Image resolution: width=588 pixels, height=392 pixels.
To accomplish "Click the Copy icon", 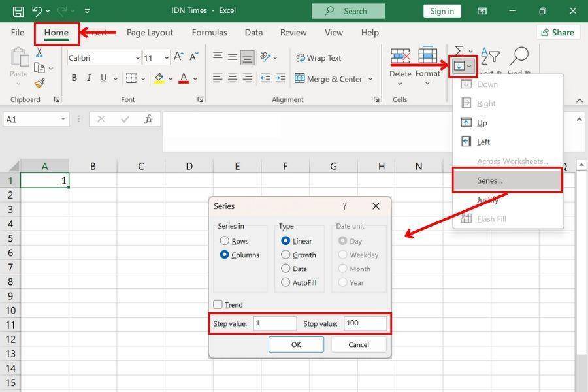I will click(x=39, y=68).
